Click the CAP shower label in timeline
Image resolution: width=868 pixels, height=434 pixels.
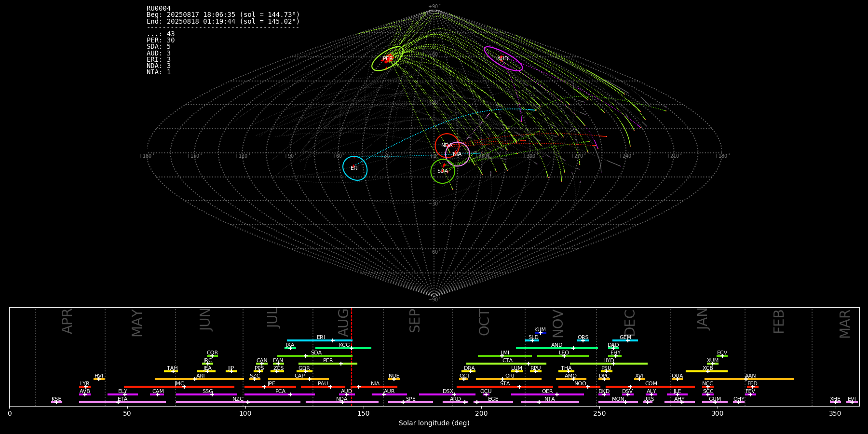[299, 376]
